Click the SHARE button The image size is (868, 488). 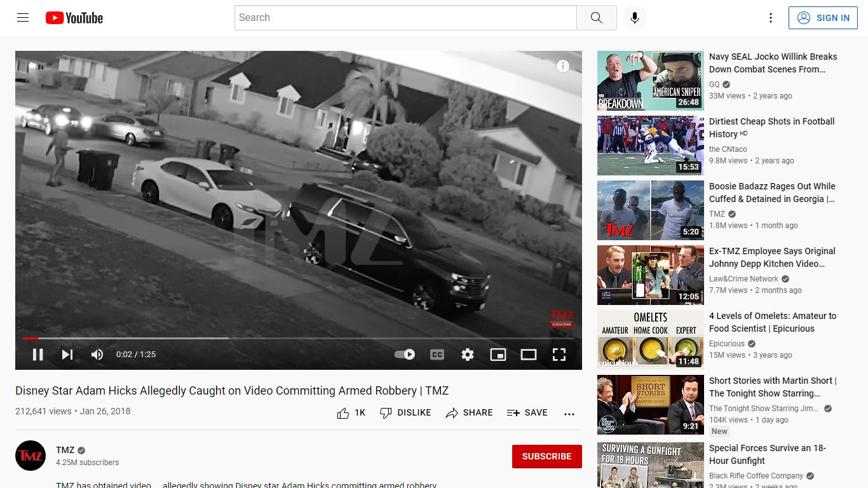click(x=469, y=413)
